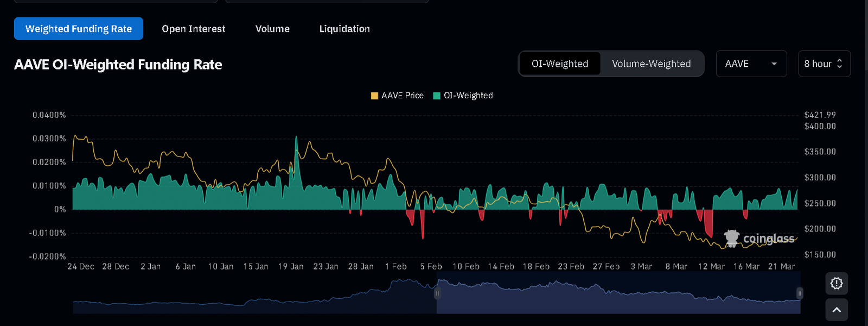Select the OI-Weighted toggle option

560,64
